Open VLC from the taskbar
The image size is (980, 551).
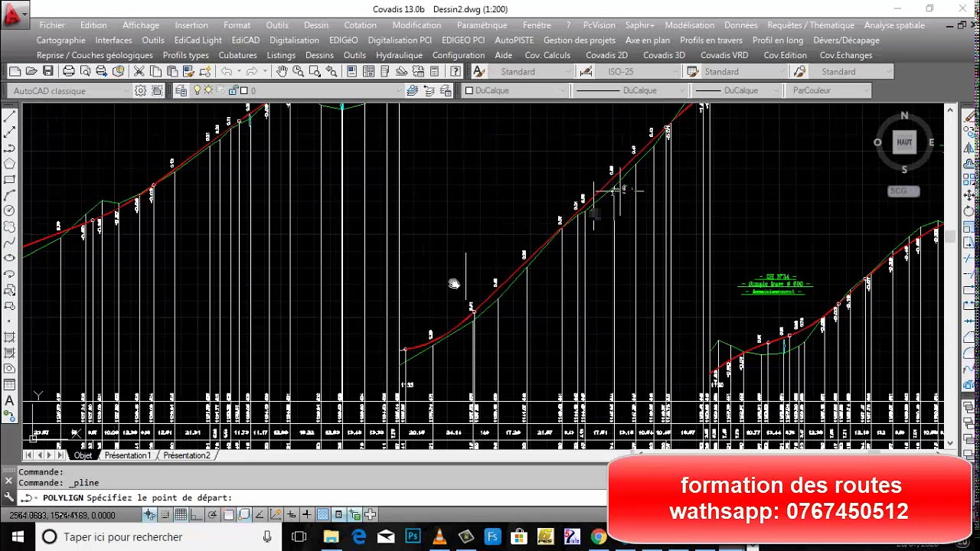click(439, 536)
